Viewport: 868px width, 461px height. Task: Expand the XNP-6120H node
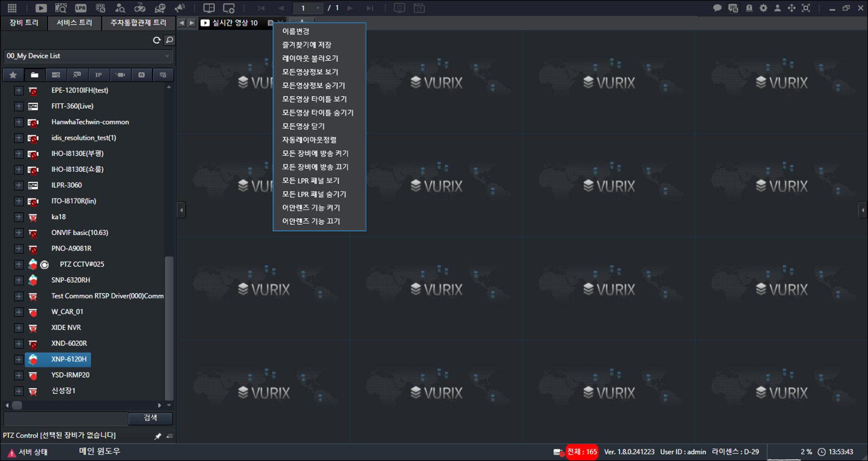(19, 360)
